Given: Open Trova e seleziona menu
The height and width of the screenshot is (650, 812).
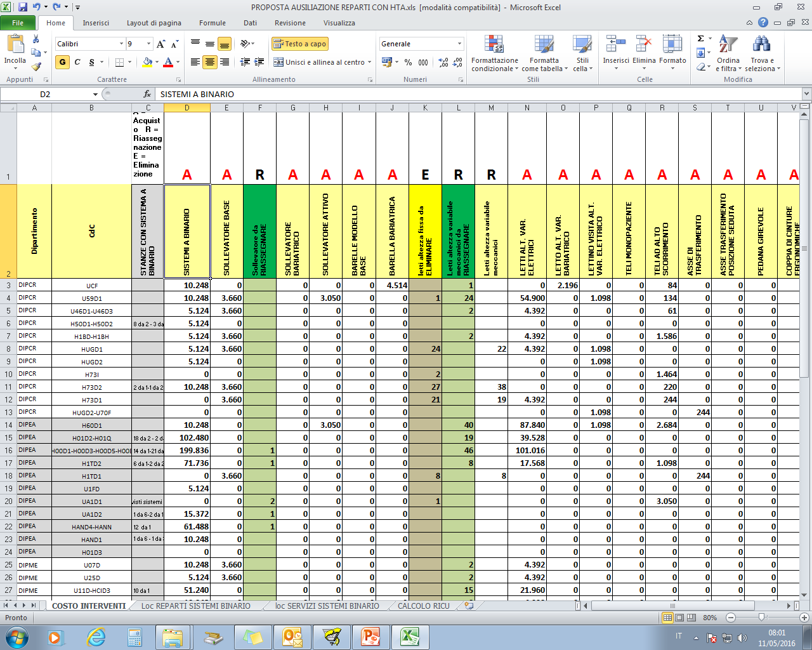Looking at the screenshot, I should 761,54.
